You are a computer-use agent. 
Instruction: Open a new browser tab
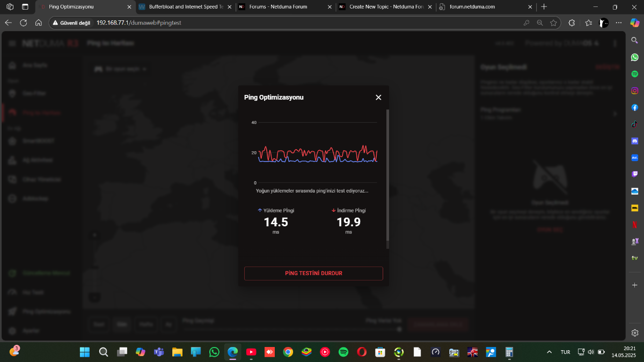point(544,7)
